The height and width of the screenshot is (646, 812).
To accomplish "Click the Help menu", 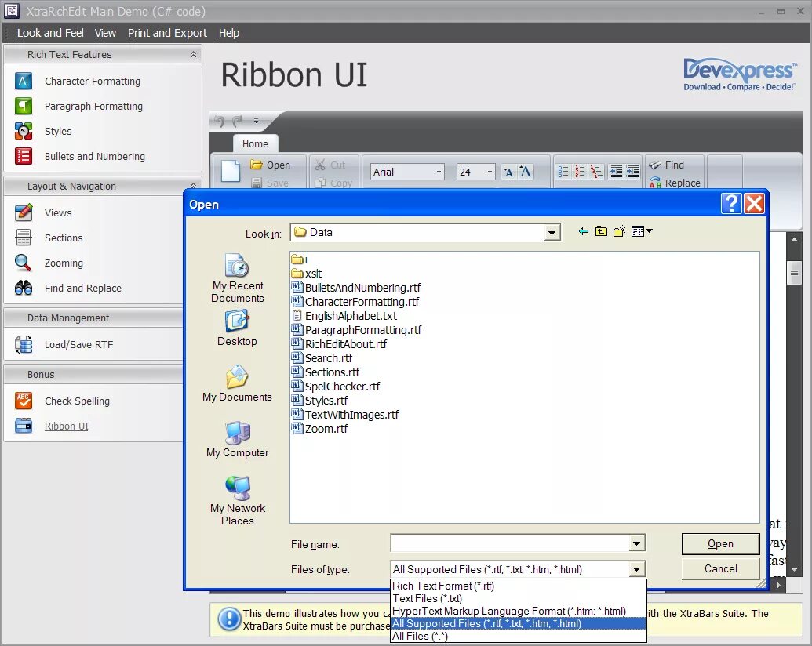I will [228, 33].
